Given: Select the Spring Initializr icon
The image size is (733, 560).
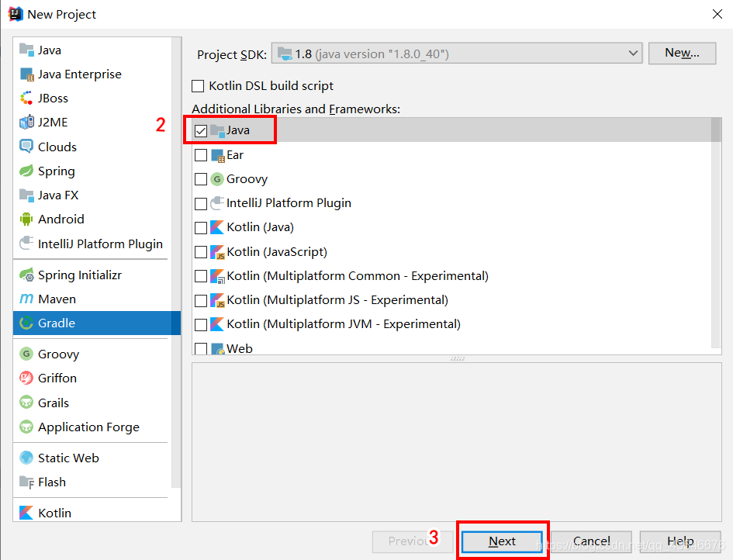Looking at the screenshot, I should (26, 275).
